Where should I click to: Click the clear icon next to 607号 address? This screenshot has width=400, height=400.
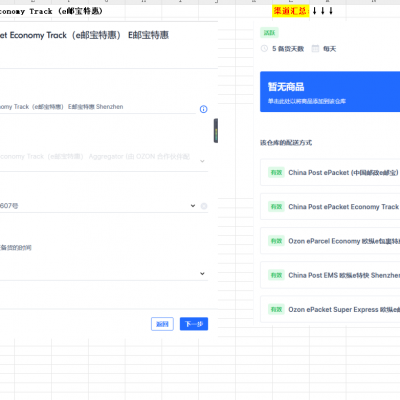[204, 206]
